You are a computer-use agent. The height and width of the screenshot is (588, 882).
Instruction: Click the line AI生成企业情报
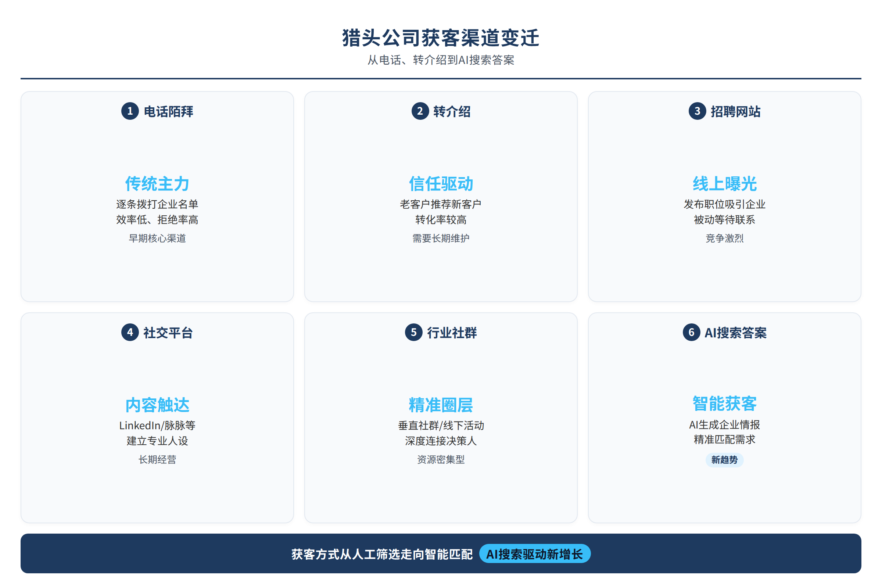tap(724, 425)
